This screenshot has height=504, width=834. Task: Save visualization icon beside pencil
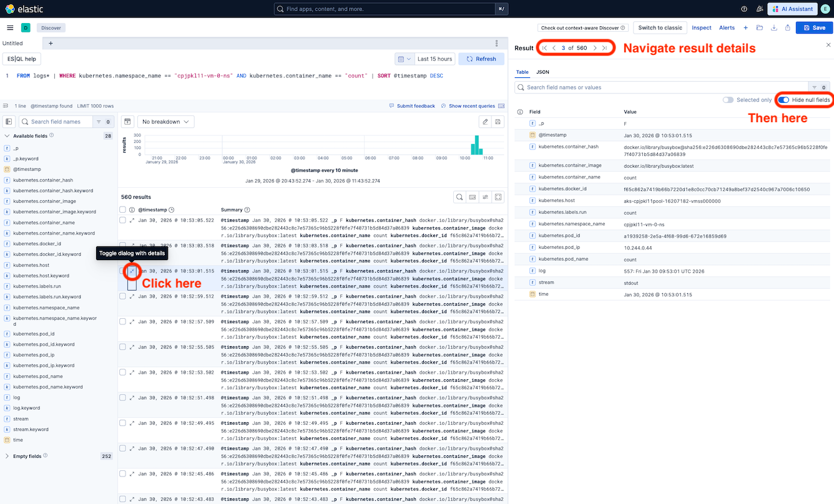pyautogui.click(x=498, y=122)
